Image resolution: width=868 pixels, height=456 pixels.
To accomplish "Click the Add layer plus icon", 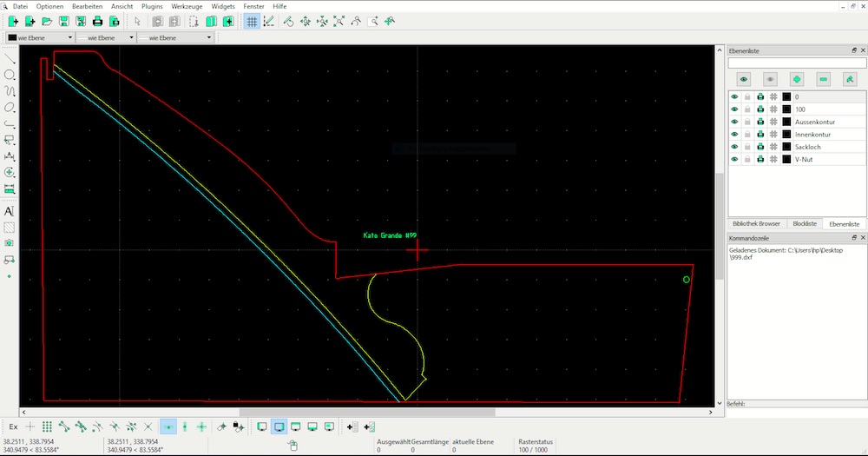I will tap(797, 79).
